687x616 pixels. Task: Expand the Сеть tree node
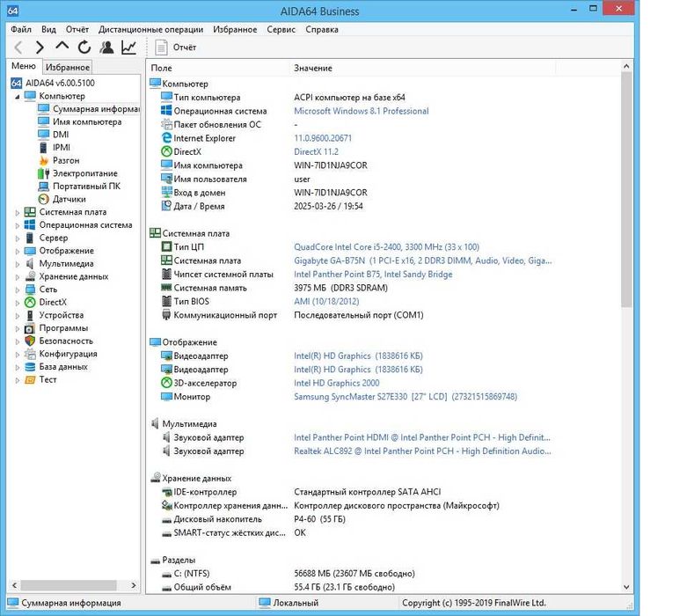pos(18,290)
